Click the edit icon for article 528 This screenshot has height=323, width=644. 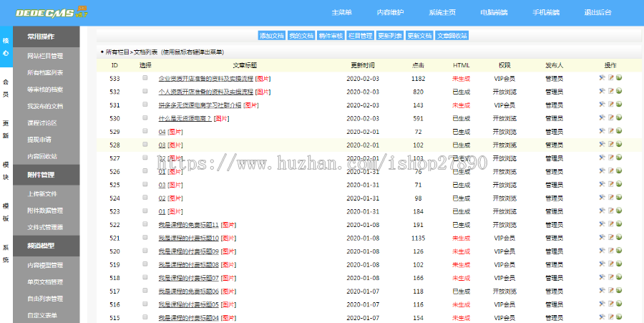pos(610,145)
